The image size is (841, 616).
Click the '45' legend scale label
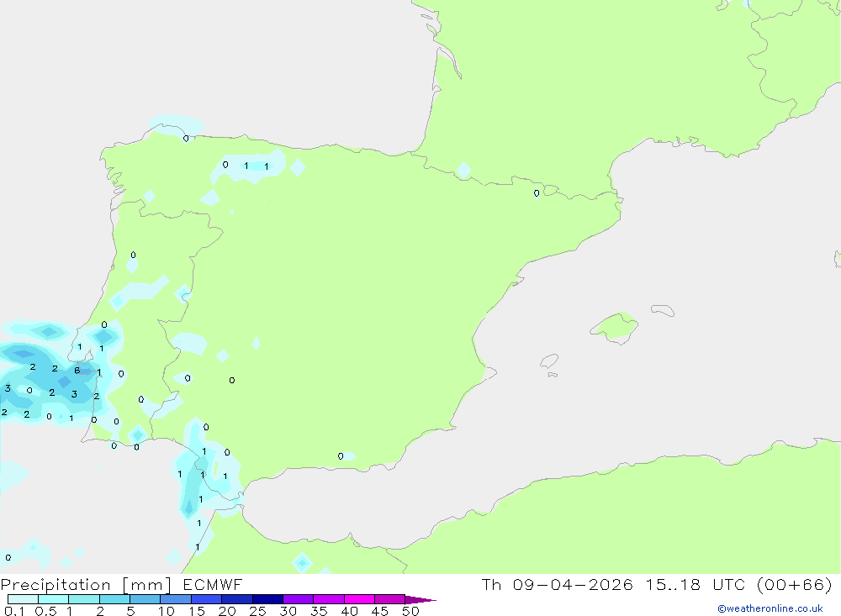click(x=380, y=611)
